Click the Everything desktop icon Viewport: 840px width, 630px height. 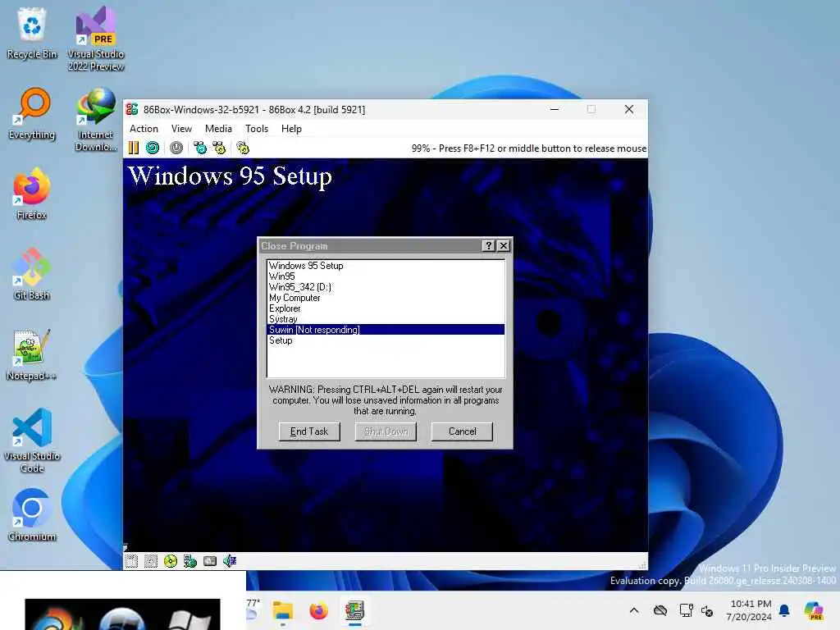pos(32,113)
